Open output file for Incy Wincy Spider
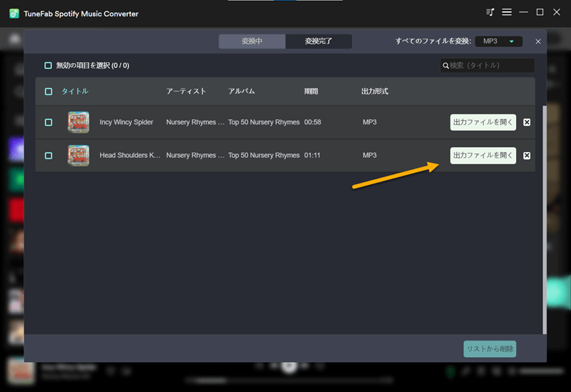 pos(483,122)
